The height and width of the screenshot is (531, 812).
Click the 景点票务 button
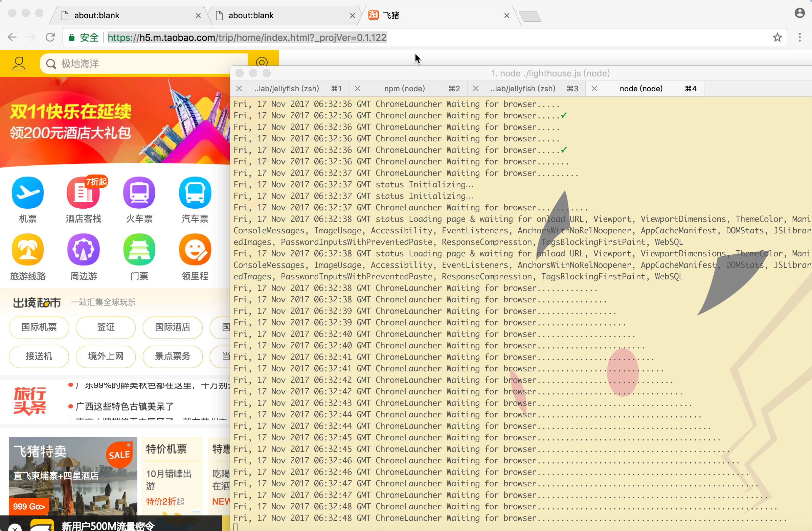(x=173, y=356)
